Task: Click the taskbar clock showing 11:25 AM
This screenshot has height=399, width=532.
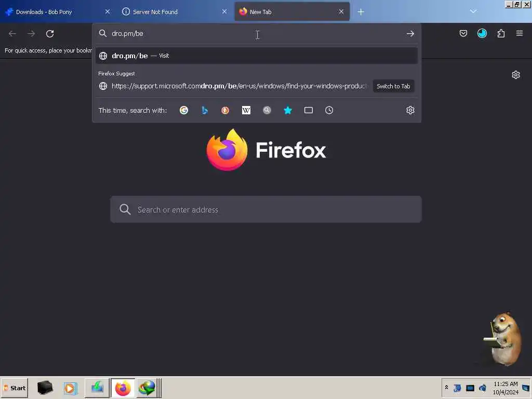Action: click(x=506, y=388)
